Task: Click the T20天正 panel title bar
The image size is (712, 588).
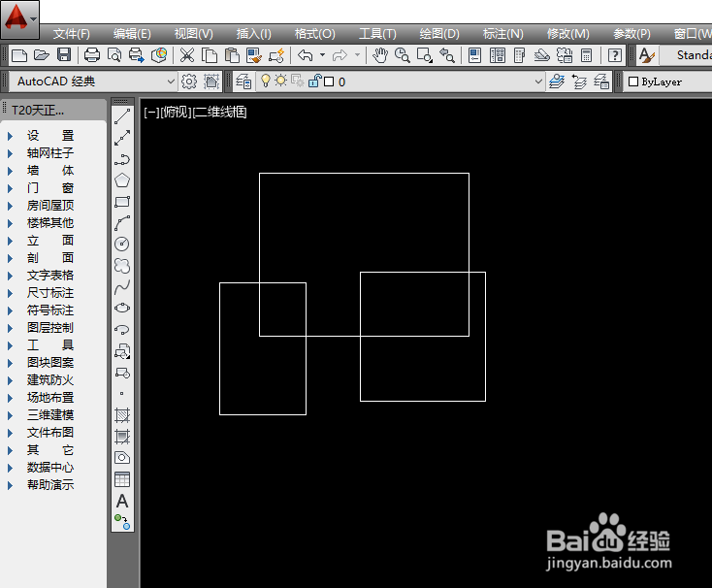Action: click(53, 111)
